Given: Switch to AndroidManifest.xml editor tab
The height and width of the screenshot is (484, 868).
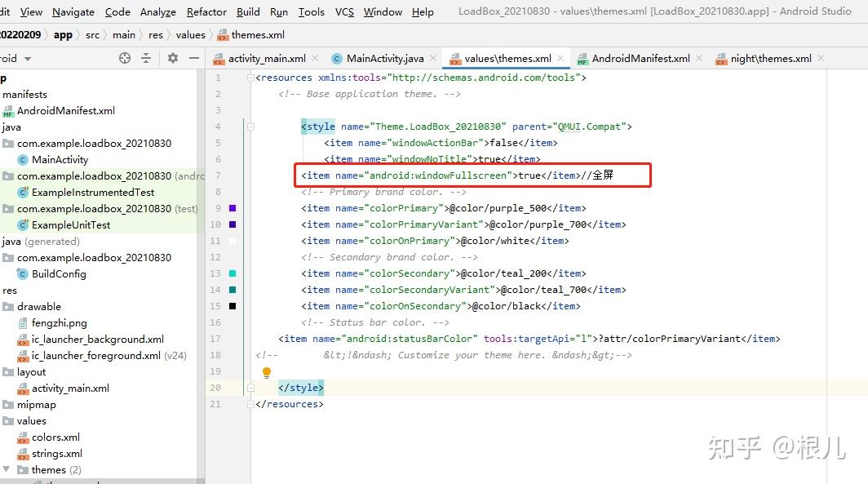Looking at the screenshot, I should (640, 58).
